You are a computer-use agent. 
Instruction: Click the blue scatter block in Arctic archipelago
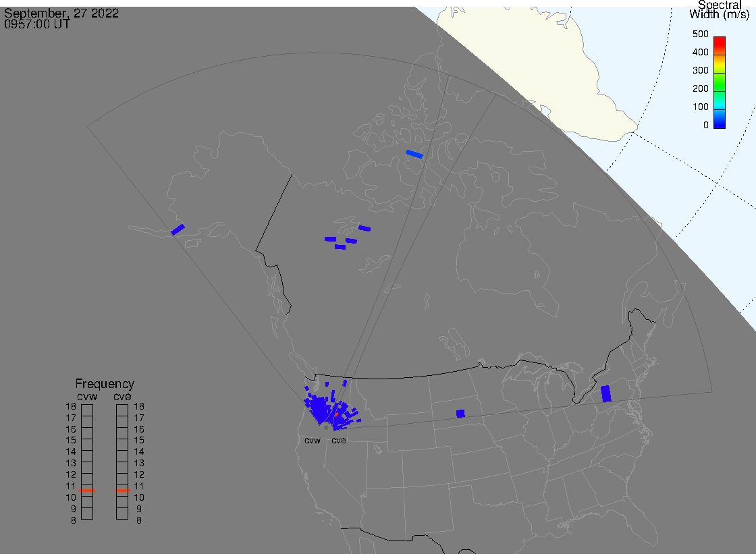pos(414,155)
